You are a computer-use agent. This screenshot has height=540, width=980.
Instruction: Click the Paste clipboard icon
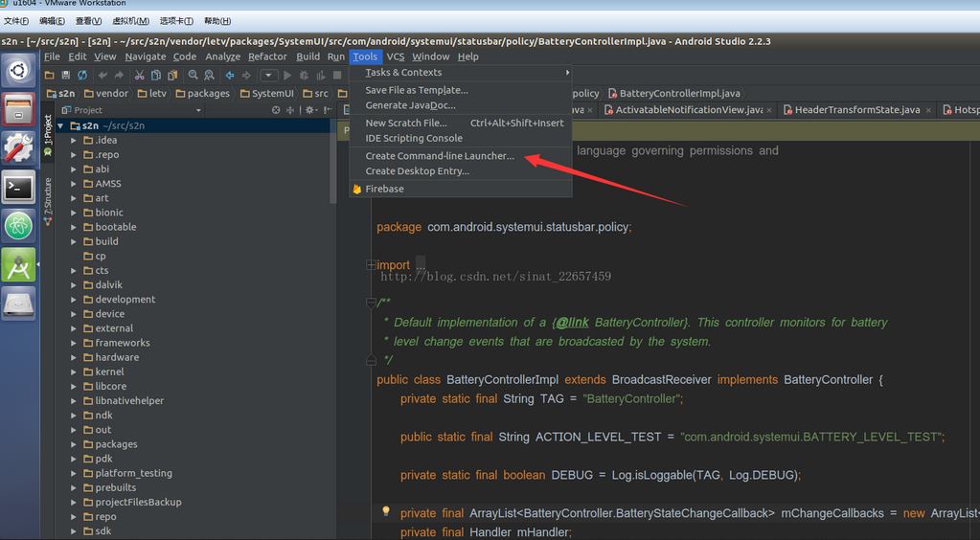tap(171, 75)
